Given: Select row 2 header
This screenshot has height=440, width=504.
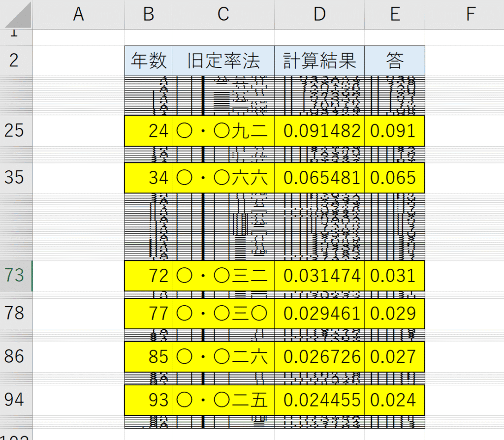Looking at the screenshot, I should coord(16,61).
